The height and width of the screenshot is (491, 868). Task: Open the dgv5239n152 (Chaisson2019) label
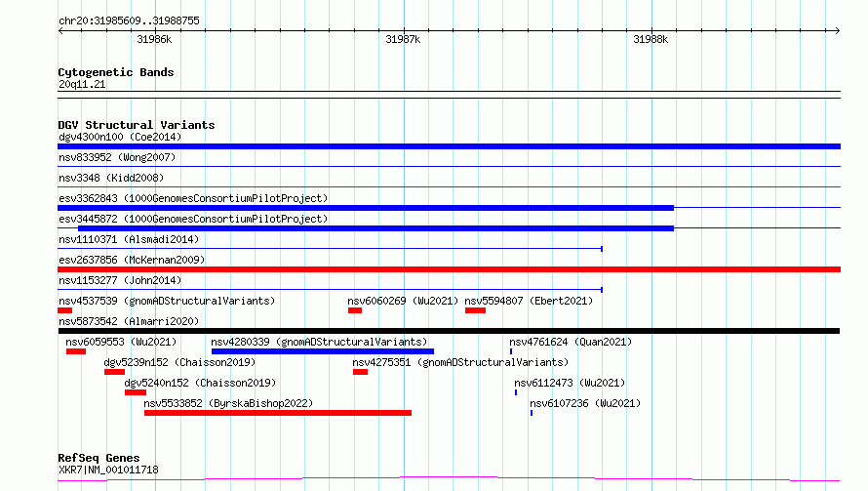(179, 362)
